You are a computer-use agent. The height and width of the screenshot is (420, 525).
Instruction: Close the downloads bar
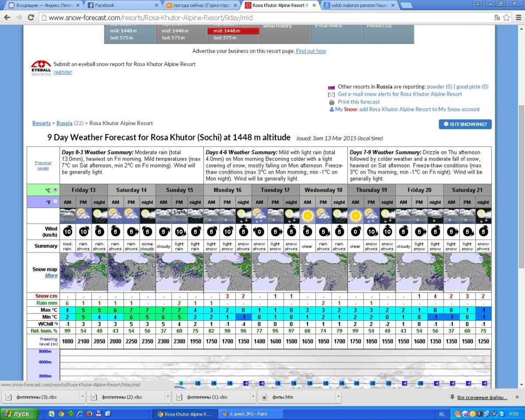click(x=518, y=397)
